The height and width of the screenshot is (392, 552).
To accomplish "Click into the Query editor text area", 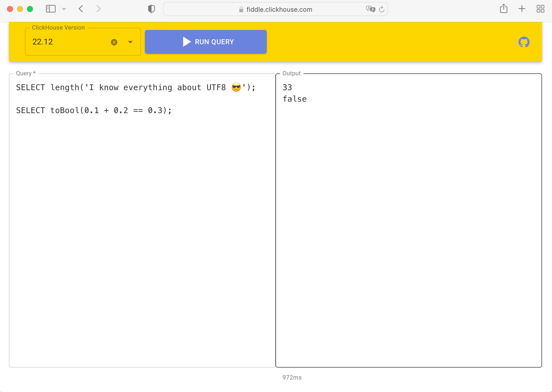I will tap(142, 220).
